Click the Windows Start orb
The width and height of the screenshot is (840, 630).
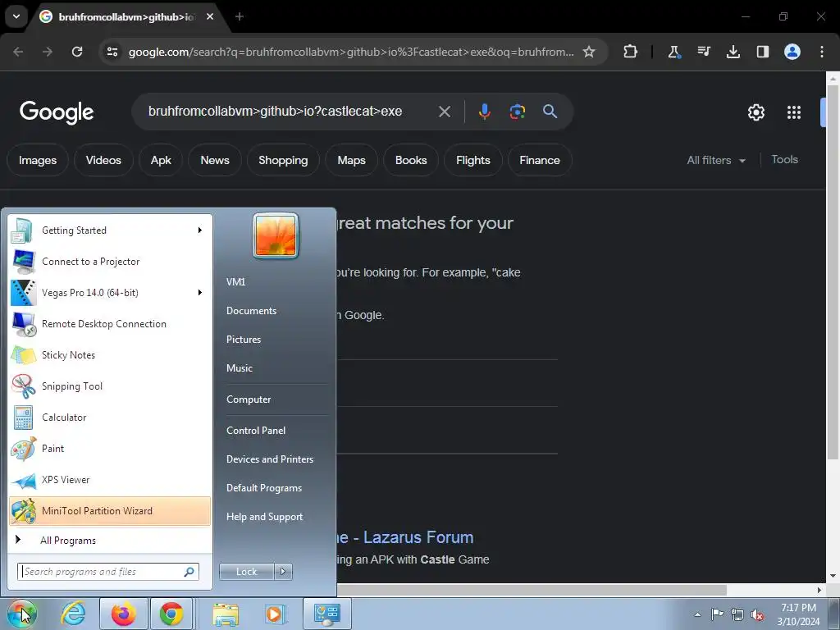coord(21,614)
